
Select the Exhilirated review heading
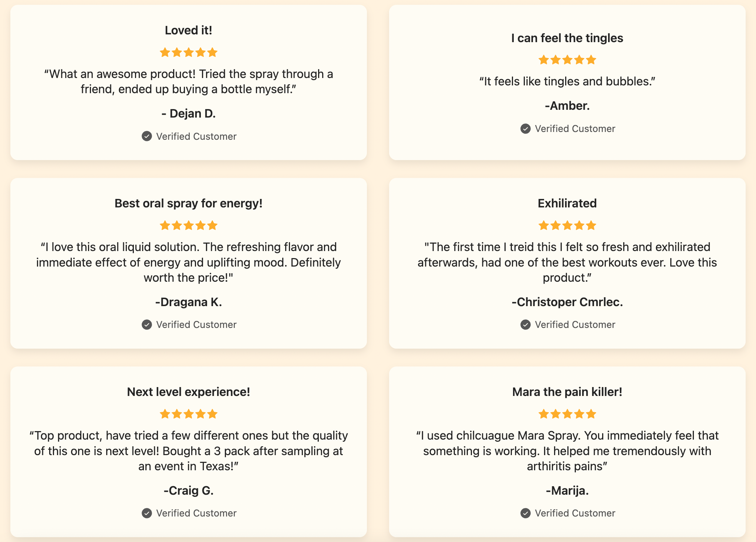[567, 203]
